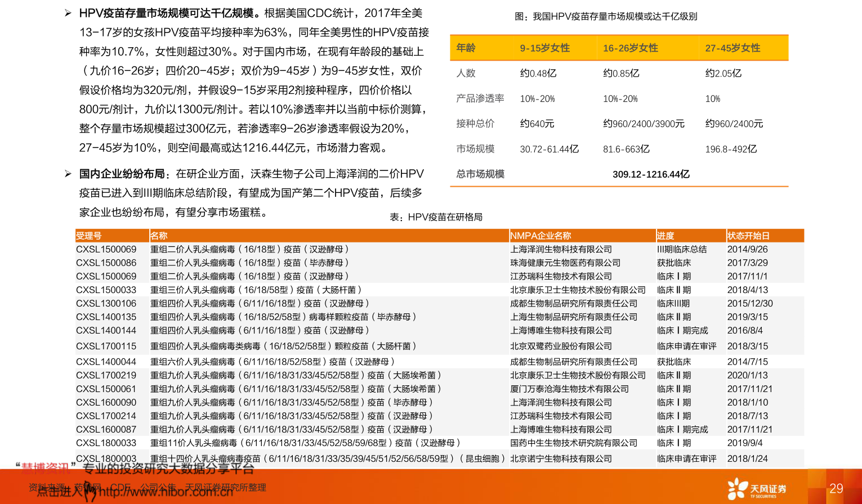Click the 天风证券 logo icon

(x=738, y=488)
